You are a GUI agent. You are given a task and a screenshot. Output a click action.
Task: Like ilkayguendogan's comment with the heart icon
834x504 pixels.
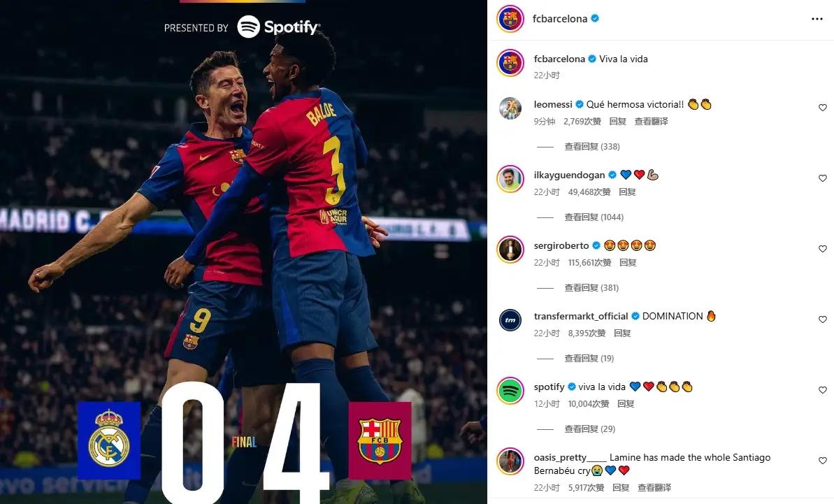[822, 179]
